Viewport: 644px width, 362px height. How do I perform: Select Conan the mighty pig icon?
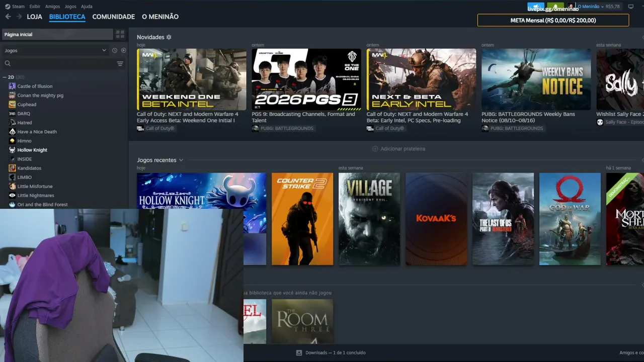[12, 95]
